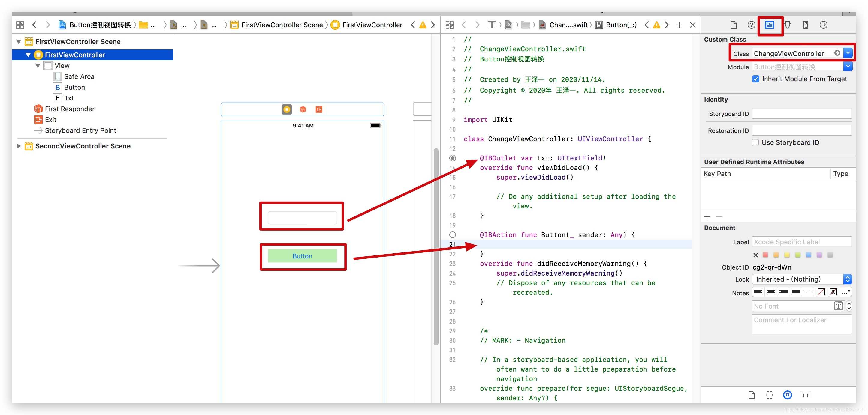This screenshot has width=868, height=415.
Task: Click the yellow view controller dock icon
Action: click(x=287, y=109)
